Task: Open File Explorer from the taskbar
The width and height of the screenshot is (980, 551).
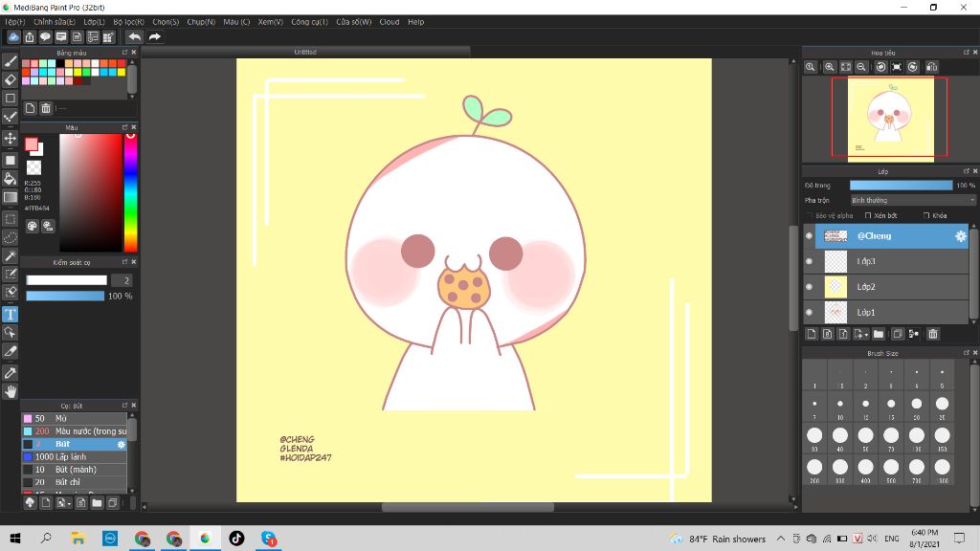Action: (78, 538)
